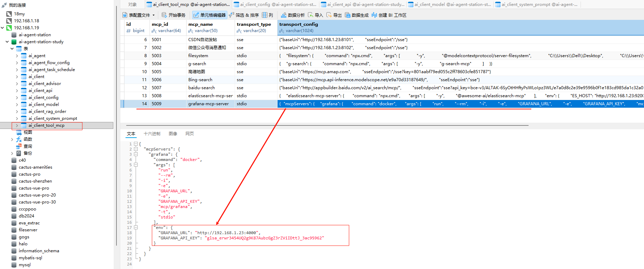Collapse the 192.168.1.19 connection node
This screenshot has width=644, height=269.
(x=3, y=28)
